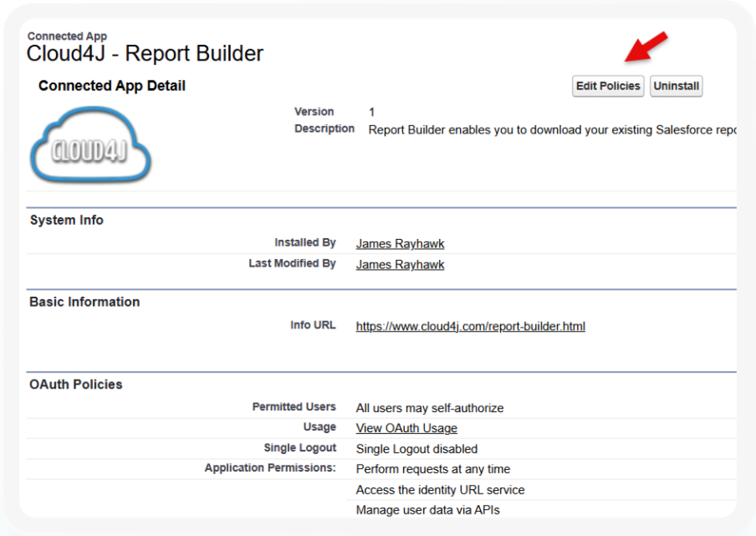The width and height of the screenshot is (756, 536).
Task: Click the Usage field label
Action: click(320, 427)
